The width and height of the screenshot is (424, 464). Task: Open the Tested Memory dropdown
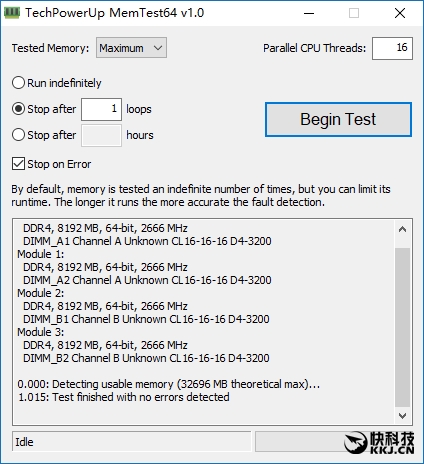(131, 48)
